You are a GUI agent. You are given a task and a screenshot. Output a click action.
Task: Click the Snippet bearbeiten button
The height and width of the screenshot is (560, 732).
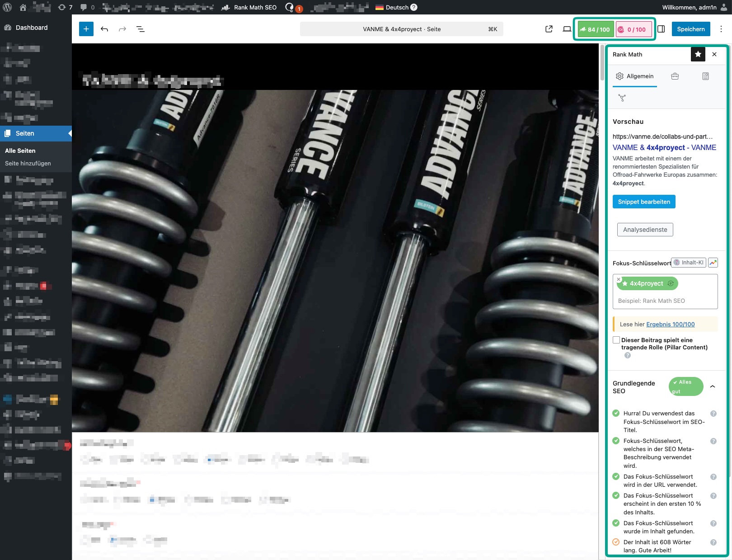(644, 202)
